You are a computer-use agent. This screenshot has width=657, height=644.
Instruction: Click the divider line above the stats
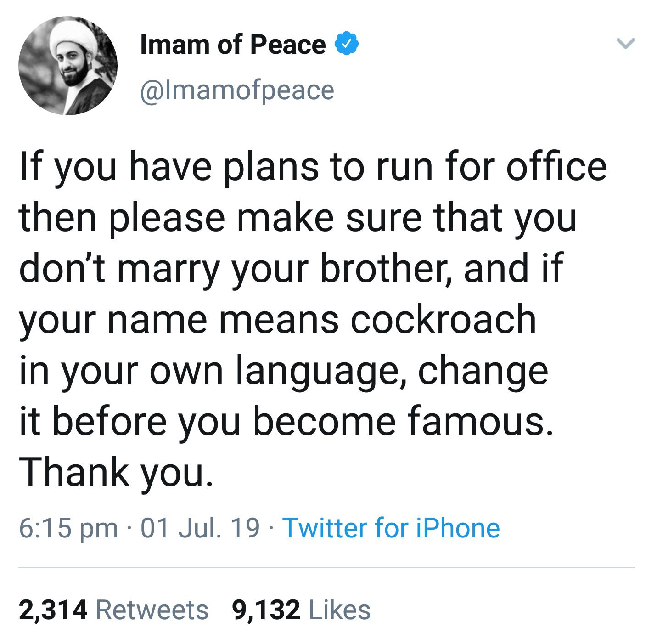pyautogui.click(x=326, y=568)
